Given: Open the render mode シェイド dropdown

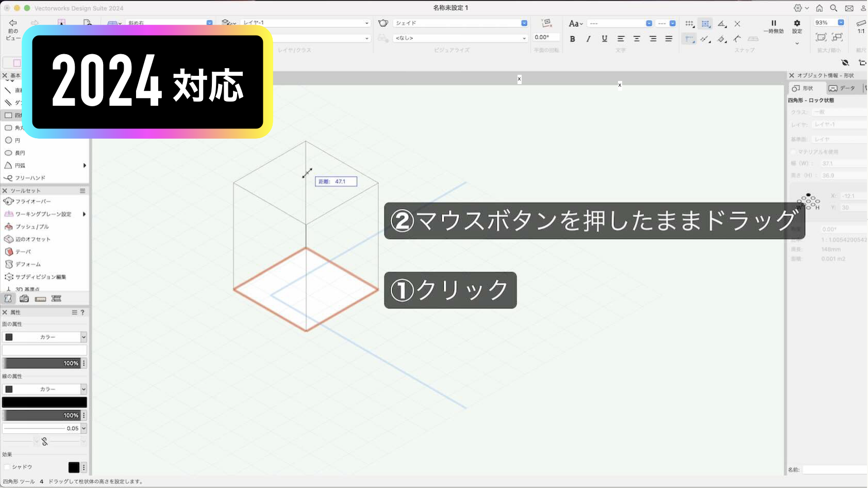Looking at the screenshot, I should tap(461, 23).
